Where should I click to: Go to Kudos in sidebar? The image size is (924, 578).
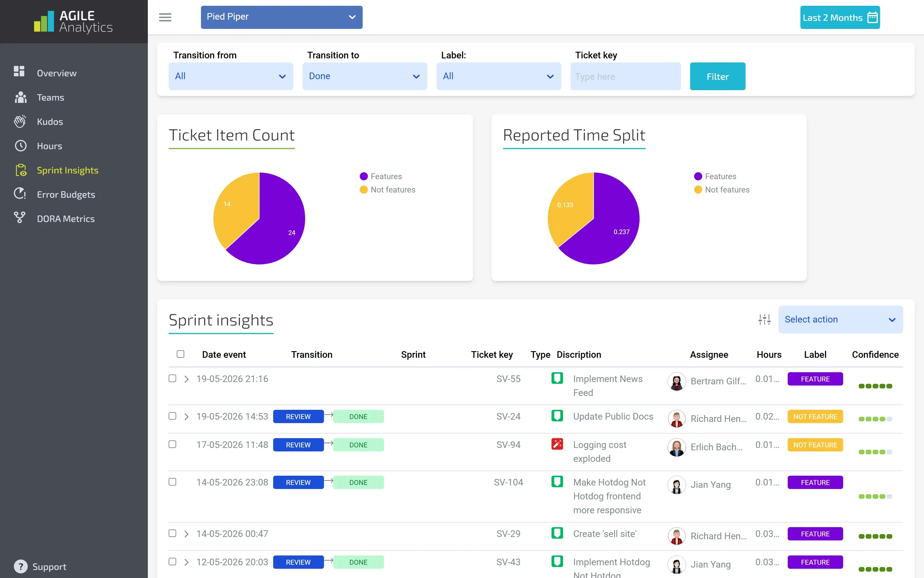coord(50,122)
